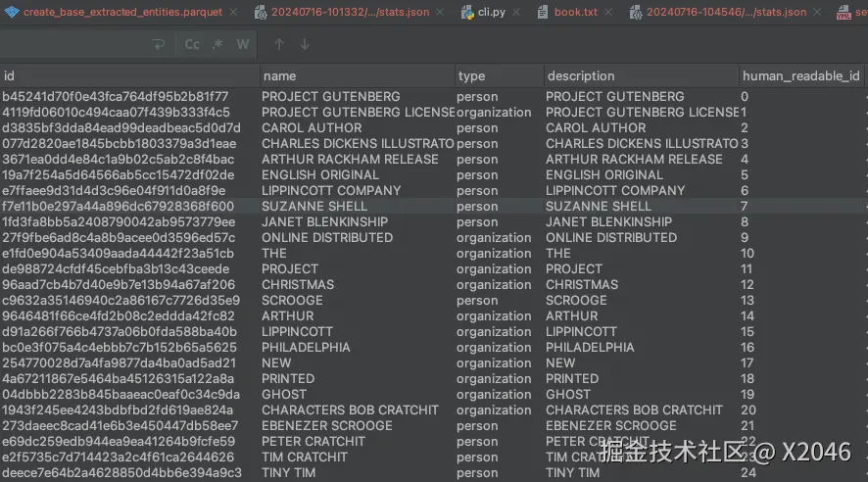Select name cell TINY TIM

tap(288, 472)
